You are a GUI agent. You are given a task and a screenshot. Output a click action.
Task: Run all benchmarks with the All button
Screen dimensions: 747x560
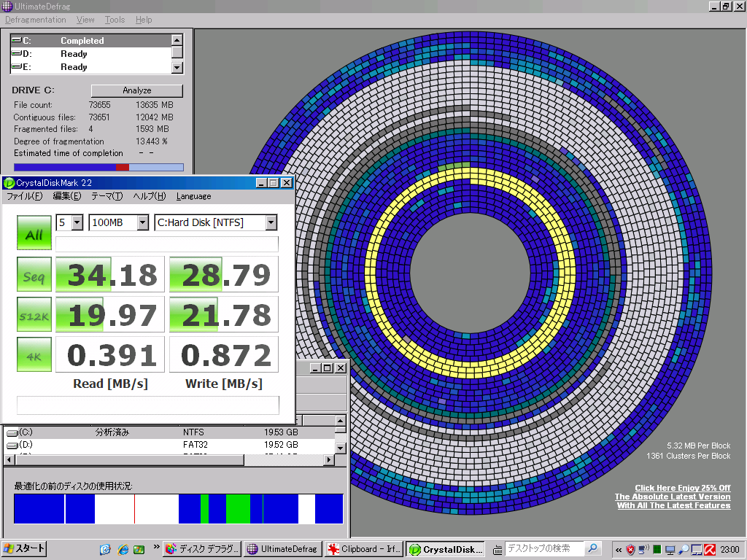(x=34, y=234)
